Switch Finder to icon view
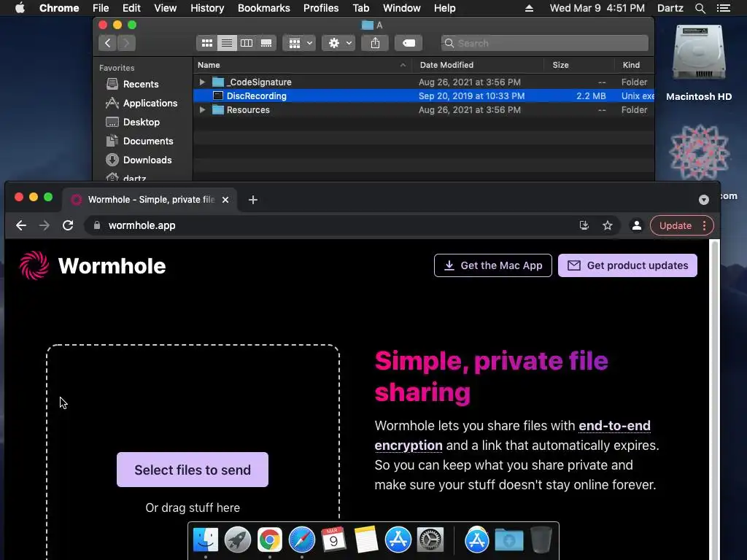 206,43
